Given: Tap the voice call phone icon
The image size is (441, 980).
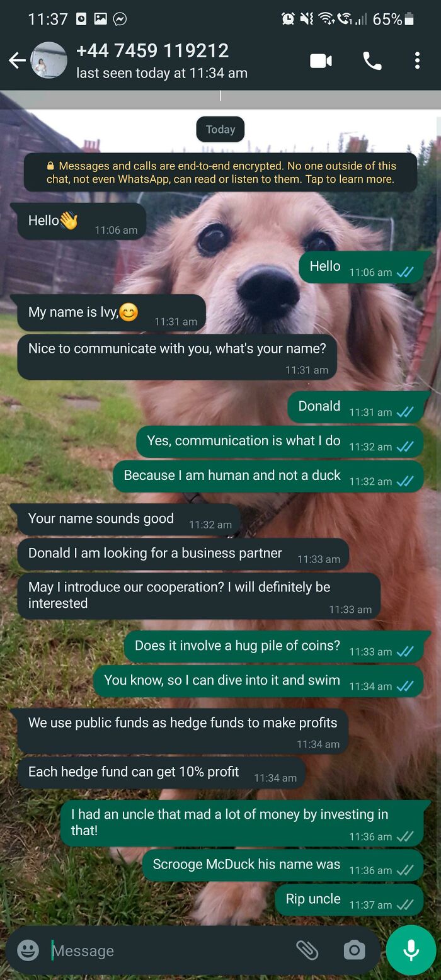Looking at the screenshot, I should 372,60.
